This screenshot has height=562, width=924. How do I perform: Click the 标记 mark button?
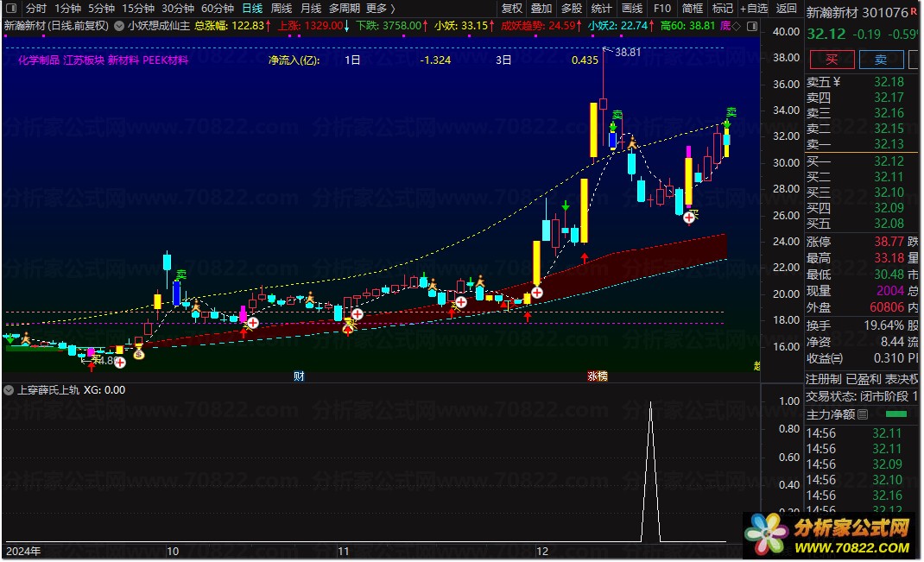(x=722, y=9)
